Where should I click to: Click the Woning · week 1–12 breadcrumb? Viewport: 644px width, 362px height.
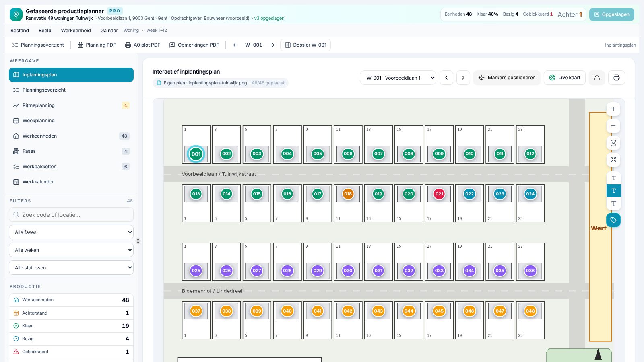click(x=145, y=31)
